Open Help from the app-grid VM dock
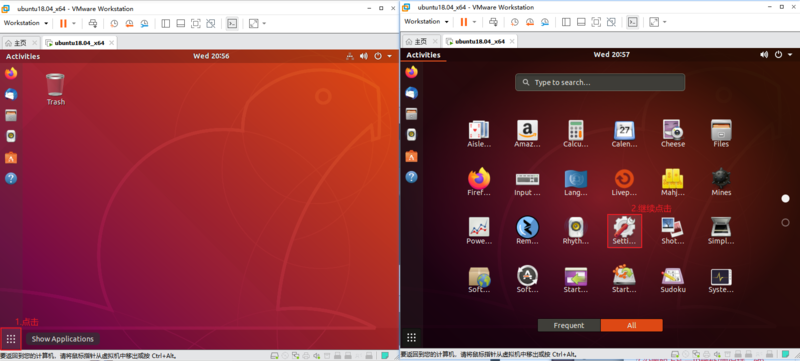Viewport: 800px width, 361px height. (412, 177)
